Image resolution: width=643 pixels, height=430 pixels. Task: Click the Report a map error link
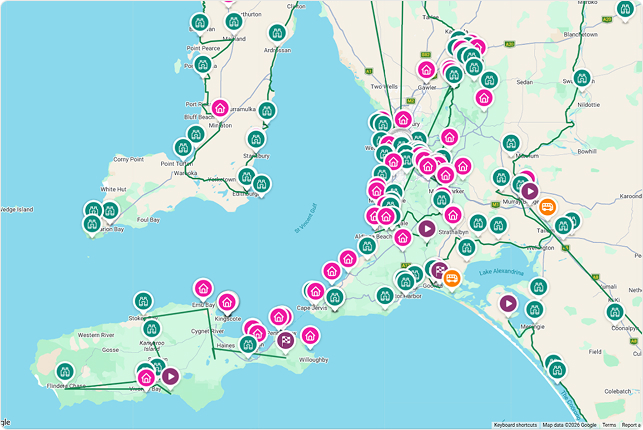pos(631,425)
